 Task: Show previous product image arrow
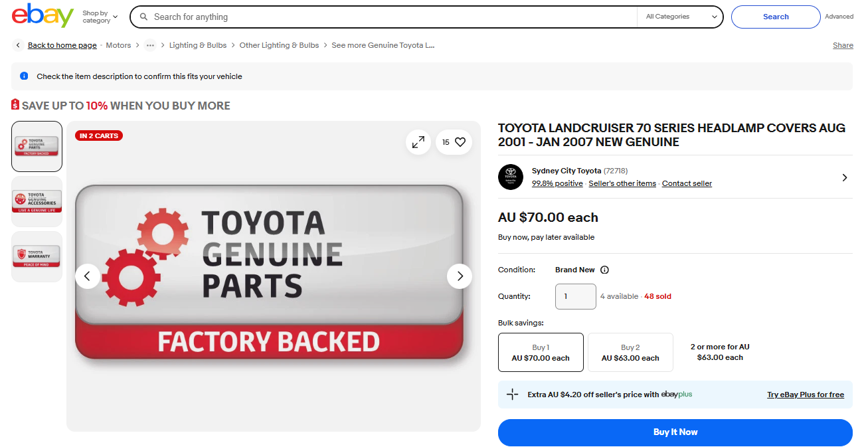(88, 276)
